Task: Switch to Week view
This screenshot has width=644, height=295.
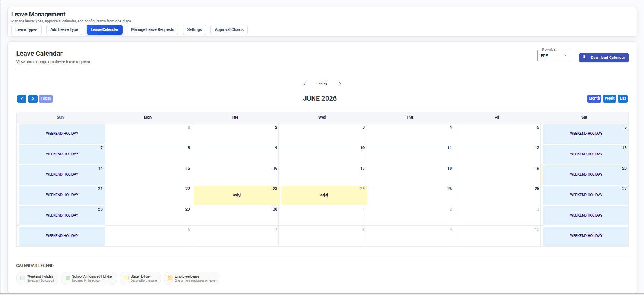Action: (x=609, y=99)
